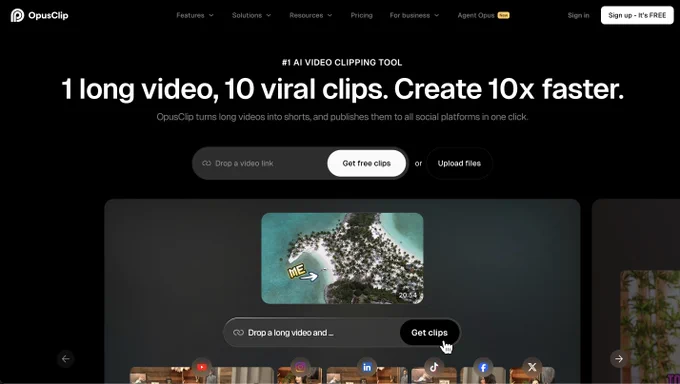Open Agent Opus page

483,15
